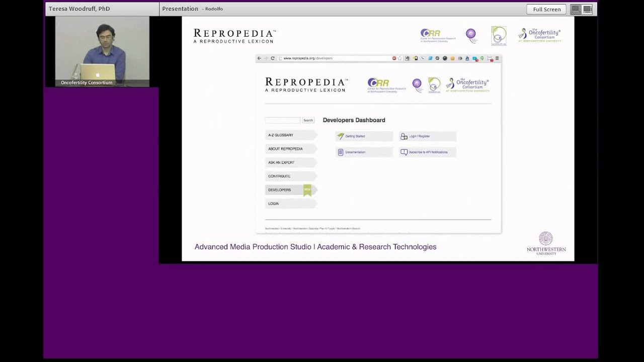Open the browser hamburger menu

click(497, 58)
